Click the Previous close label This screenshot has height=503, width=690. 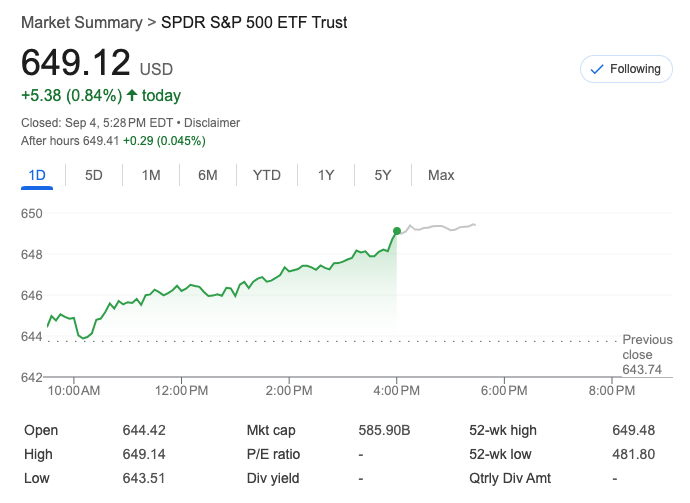(x=647, y=347)
